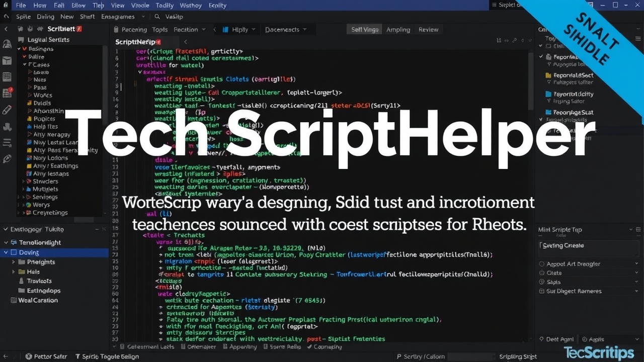The height and width of the screenshot is (362, 644).
Task: Select the Sell Vingo tab
Action: [365, 30]
